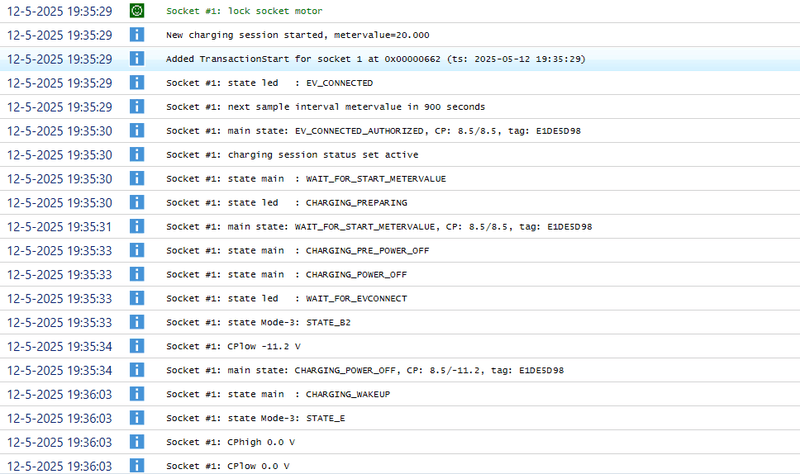This screenshot has height=474, width=800.
Task: Select the next sample interval metervalue message
Action: [x=325, y=106]
